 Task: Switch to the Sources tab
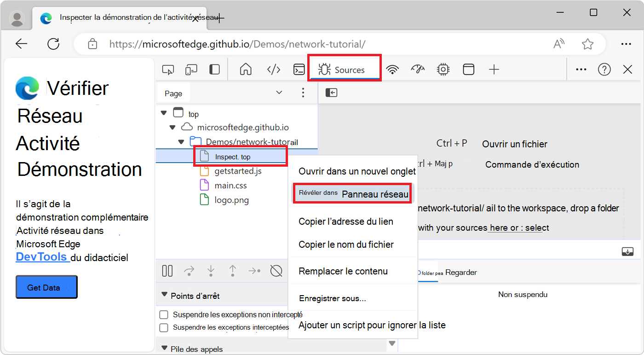(344, 69)
